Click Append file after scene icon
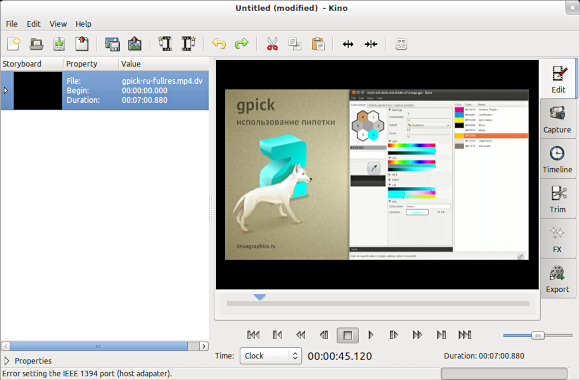Viewport: 580px width, 380px height. 188,44
